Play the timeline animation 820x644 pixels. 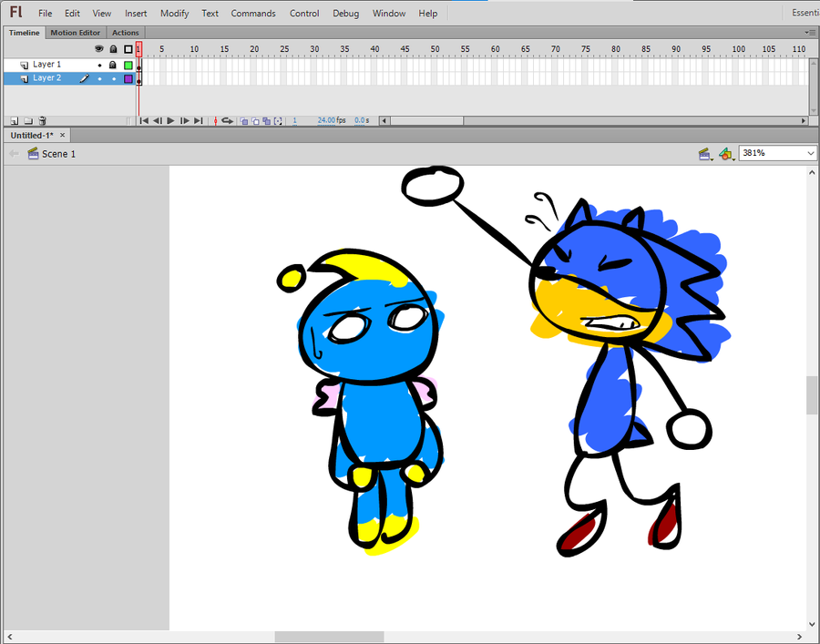click(170, 121)
